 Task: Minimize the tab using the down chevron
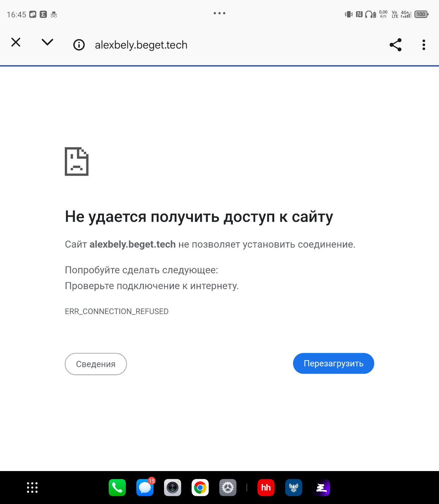[47, 42]
